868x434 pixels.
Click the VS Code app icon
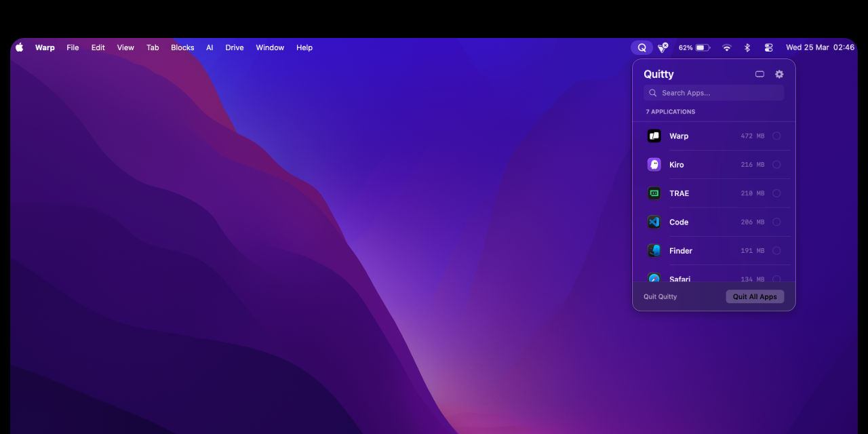[x=654, y=222]
